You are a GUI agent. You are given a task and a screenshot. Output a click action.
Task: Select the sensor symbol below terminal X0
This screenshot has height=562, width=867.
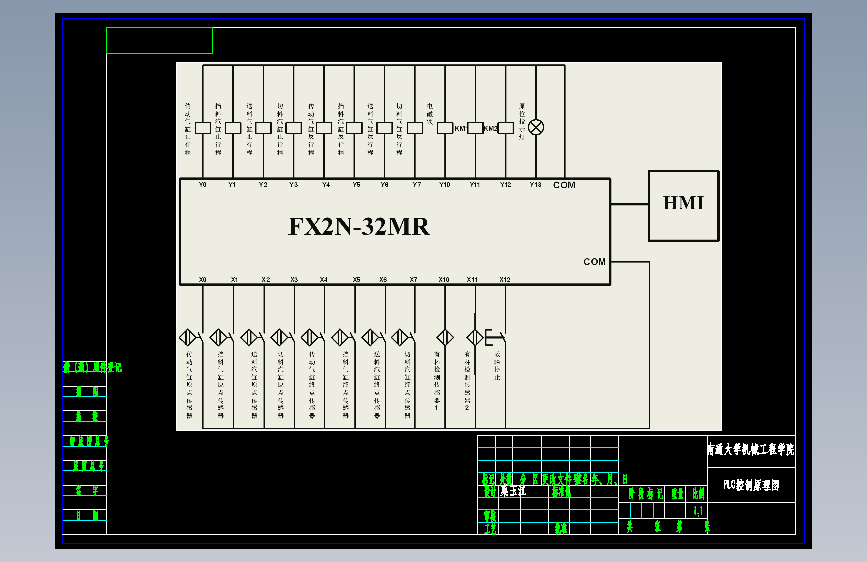(x=191, y=337)
